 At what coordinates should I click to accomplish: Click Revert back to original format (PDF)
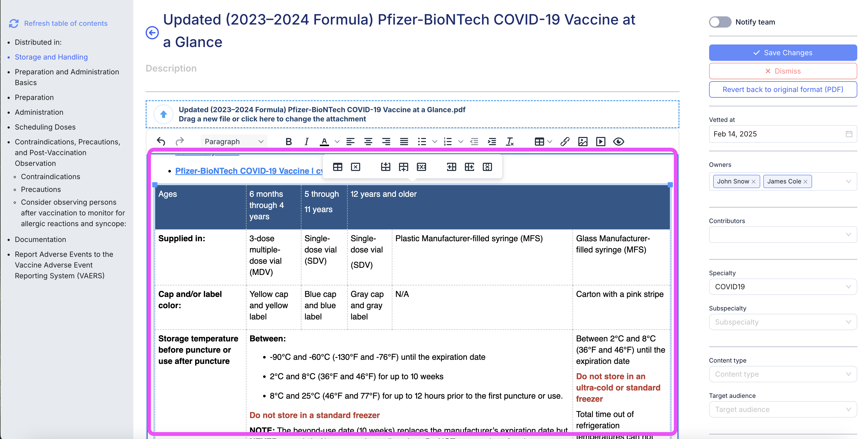point(783,89)
